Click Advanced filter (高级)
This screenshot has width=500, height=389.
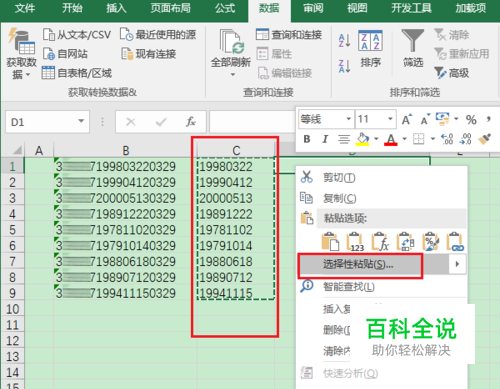click(452, 73)
